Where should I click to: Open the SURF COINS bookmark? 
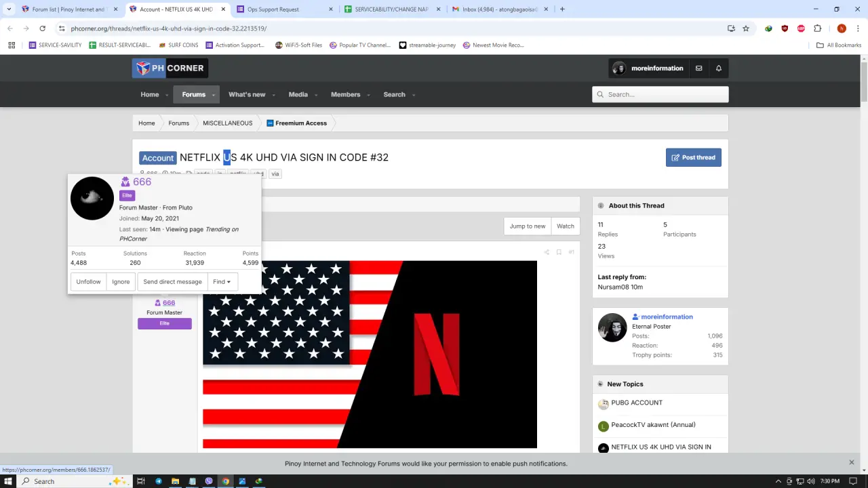(178, 45)
